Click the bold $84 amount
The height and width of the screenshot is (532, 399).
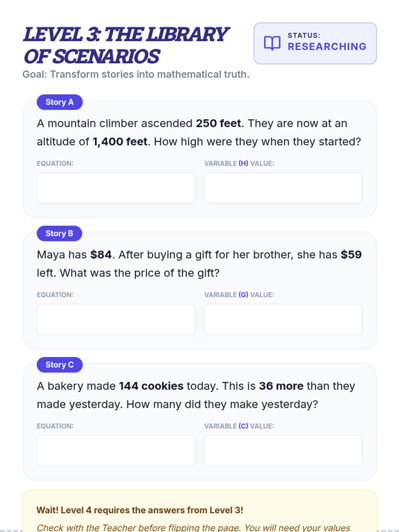101,255
